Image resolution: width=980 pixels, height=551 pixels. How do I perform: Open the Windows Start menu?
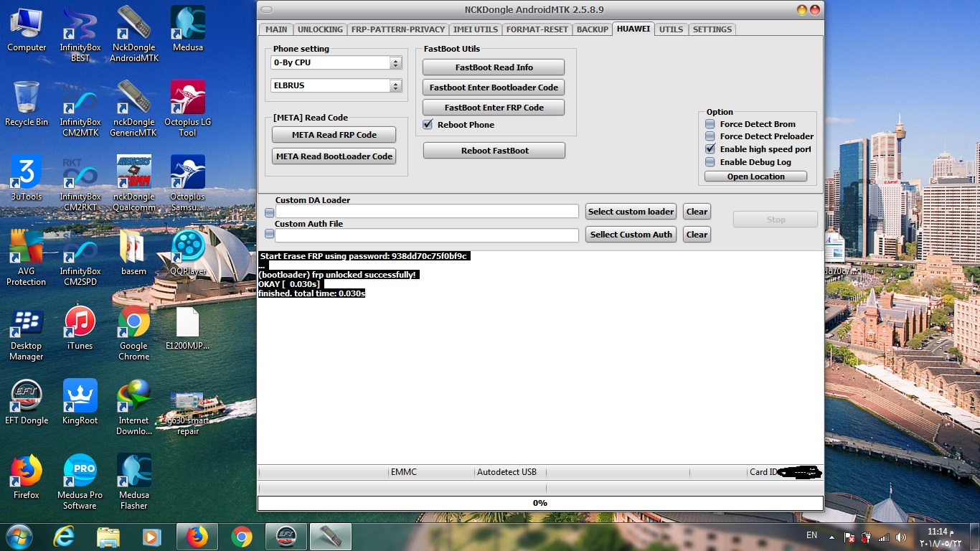pyautogui.click(x=19, y=537)
